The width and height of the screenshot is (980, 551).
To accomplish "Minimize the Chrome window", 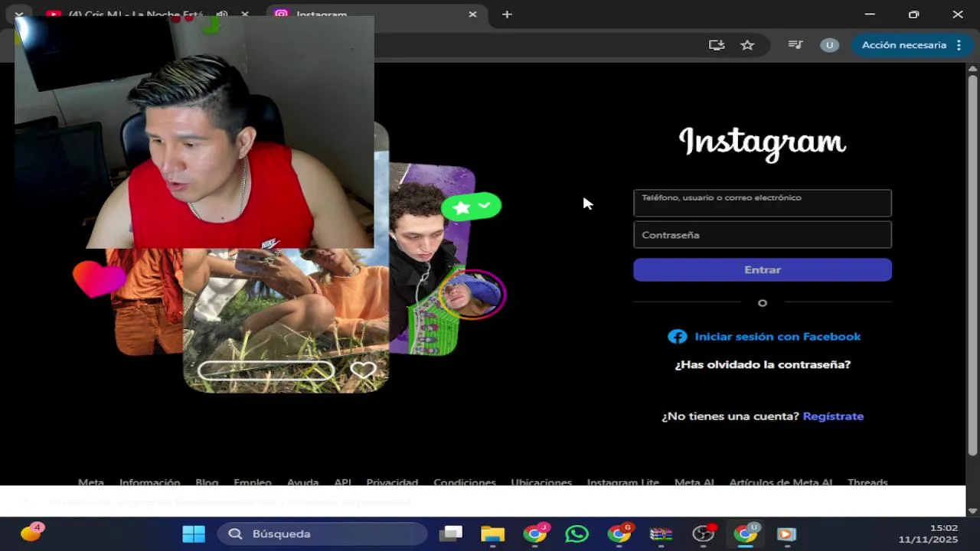I will pos(870,14).
